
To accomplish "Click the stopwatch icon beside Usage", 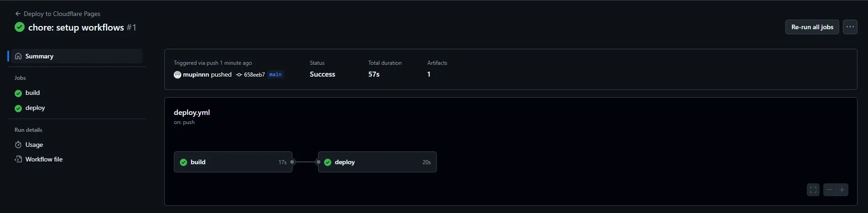I will (x=18, y=145).
